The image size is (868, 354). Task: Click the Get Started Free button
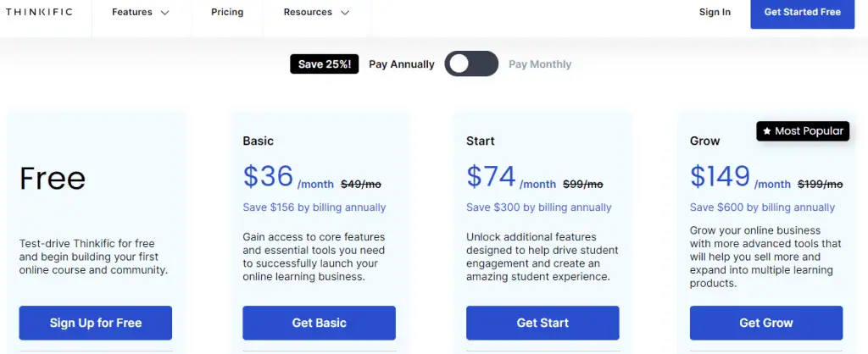(802, 13)
